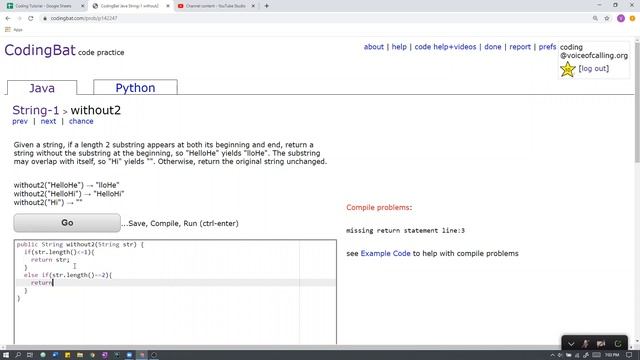
Task: Switch to Channel content YouTube Studio tab
Action: (215, 6)
